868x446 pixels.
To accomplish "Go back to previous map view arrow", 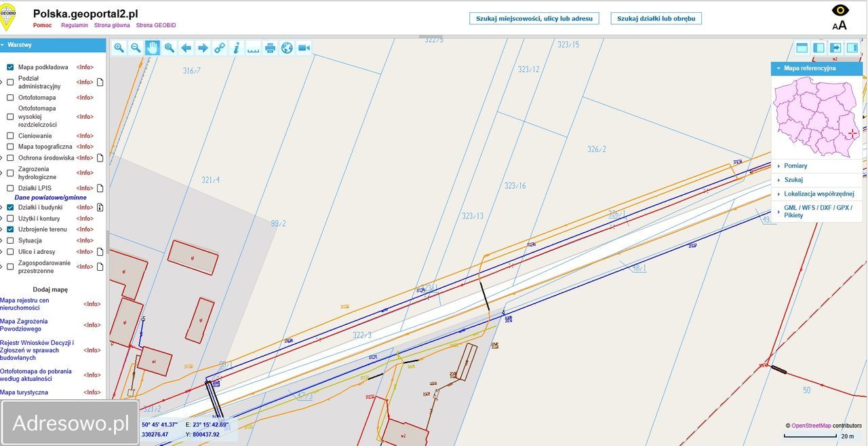I will click(186, 48).
